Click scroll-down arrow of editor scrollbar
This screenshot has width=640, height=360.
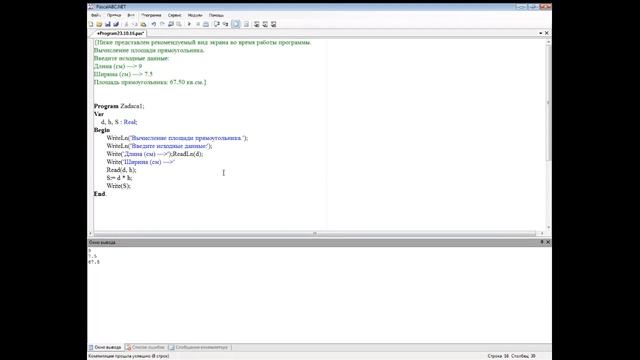pos(548,227)
